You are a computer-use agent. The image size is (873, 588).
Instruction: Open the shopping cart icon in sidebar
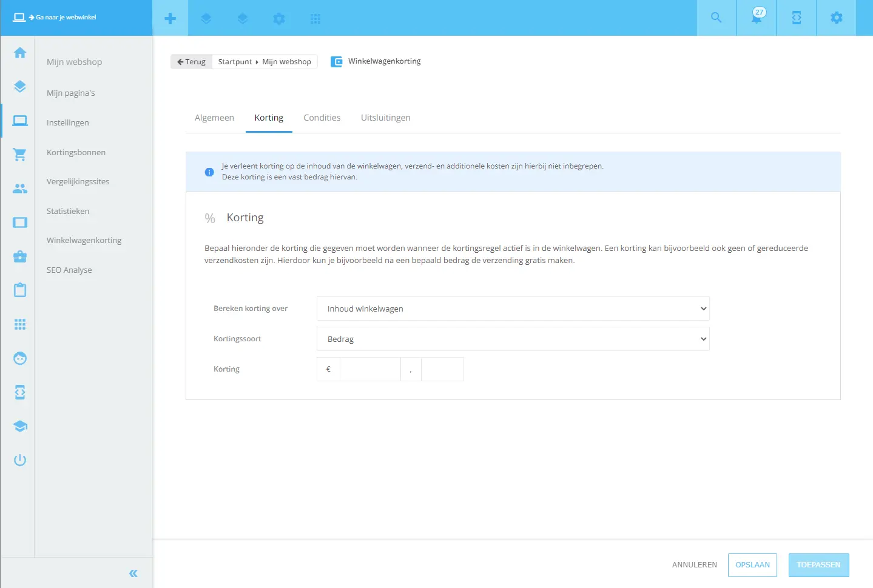tap(20, 155)
